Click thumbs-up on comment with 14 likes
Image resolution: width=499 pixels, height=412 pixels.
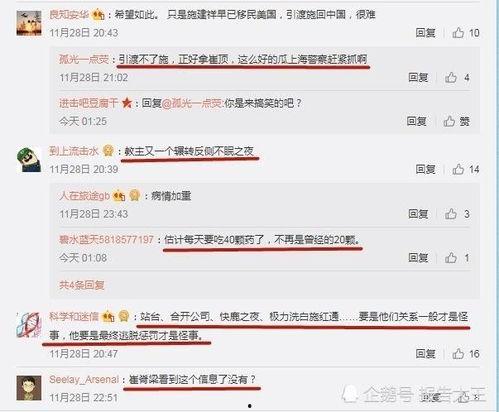458,169
